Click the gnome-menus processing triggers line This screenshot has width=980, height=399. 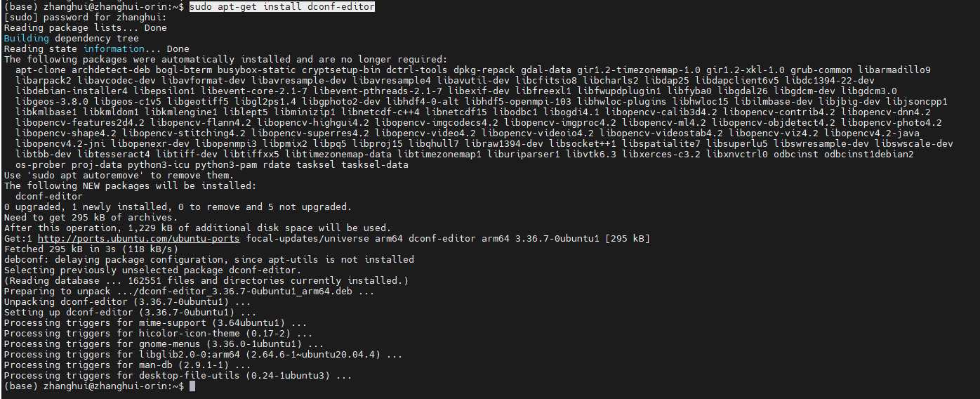click(x=164, y=344)
